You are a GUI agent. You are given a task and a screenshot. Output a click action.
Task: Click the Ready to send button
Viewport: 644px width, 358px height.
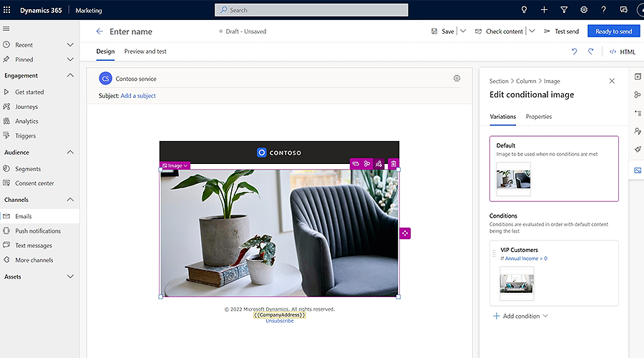coord(614,32)
